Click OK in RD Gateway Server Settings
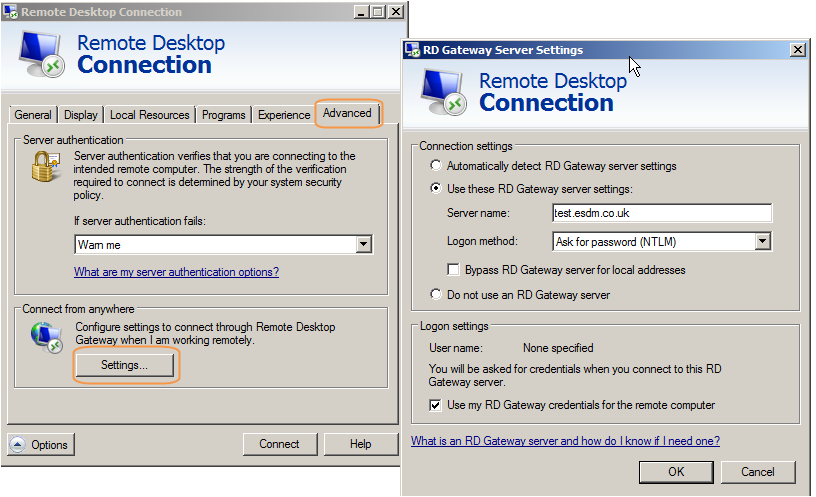The width and height of the screenshot is (816, 497). [x=676, y=471]
